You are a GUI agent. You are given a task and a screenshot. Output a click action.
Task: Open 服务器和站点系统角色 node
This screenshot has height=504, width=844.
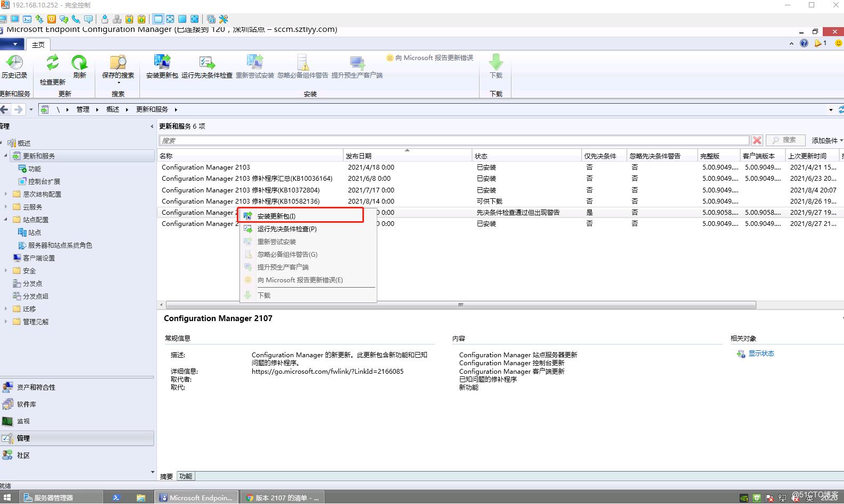[x=60, y=245]
